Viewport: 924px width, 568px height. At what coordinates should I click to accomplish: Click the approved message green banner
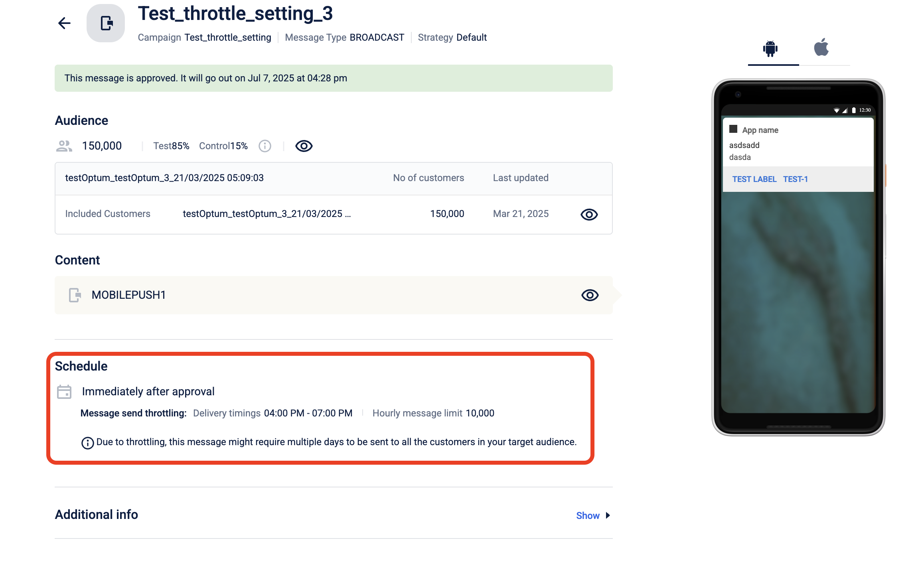(334, 78)
